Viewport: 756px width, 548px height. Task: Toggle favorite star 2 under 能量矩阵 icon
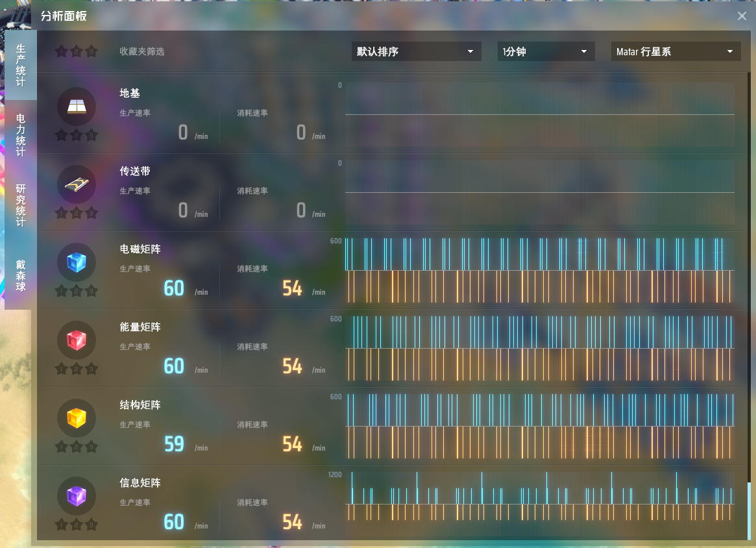(x=77, y=369)
